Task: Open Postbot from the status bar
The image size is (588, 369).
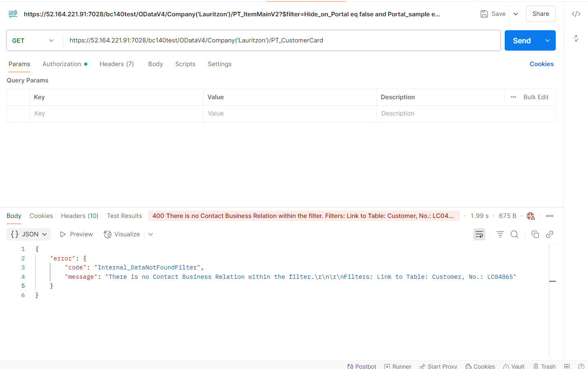Action: [361, 366]
